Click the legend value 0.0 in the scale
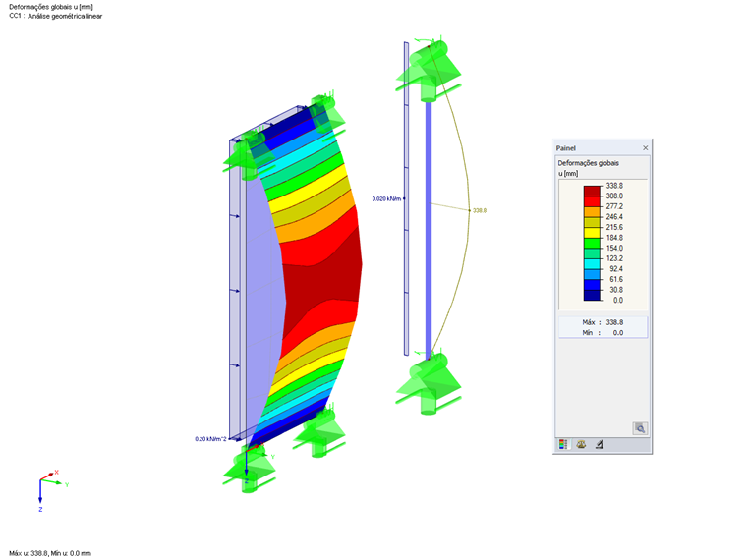 point(618,300)
